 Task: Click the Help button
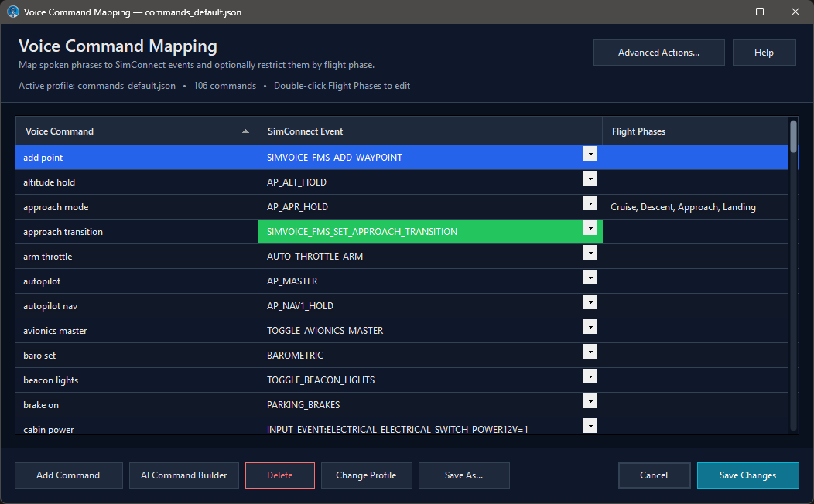coord(764,53)
